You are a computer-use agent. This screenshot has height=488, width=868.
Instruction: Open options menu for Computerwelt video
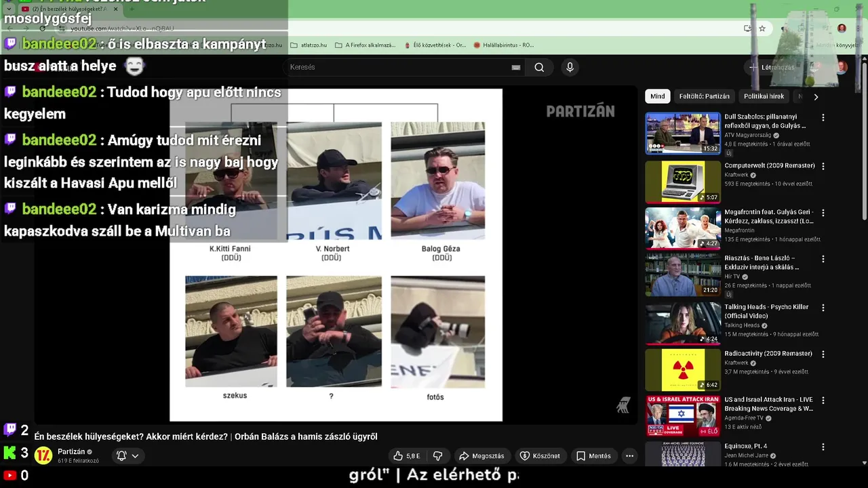pos(823,166)
